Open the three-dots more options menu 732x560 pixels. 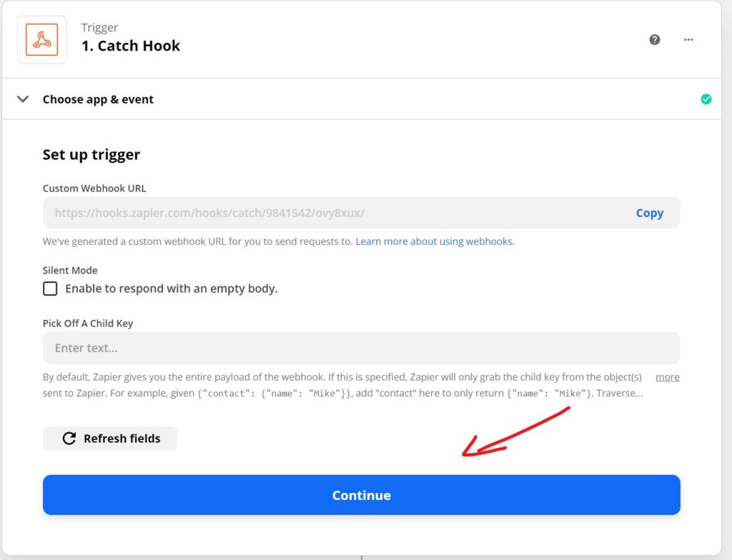[x=688, y=40]
